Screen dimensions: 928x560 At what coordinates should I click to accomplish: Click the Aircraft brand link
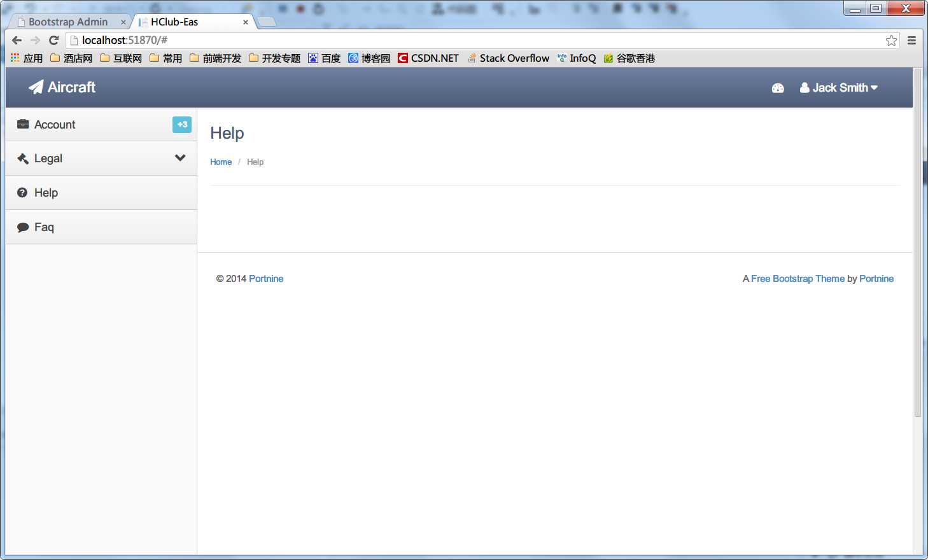(62, 87)
